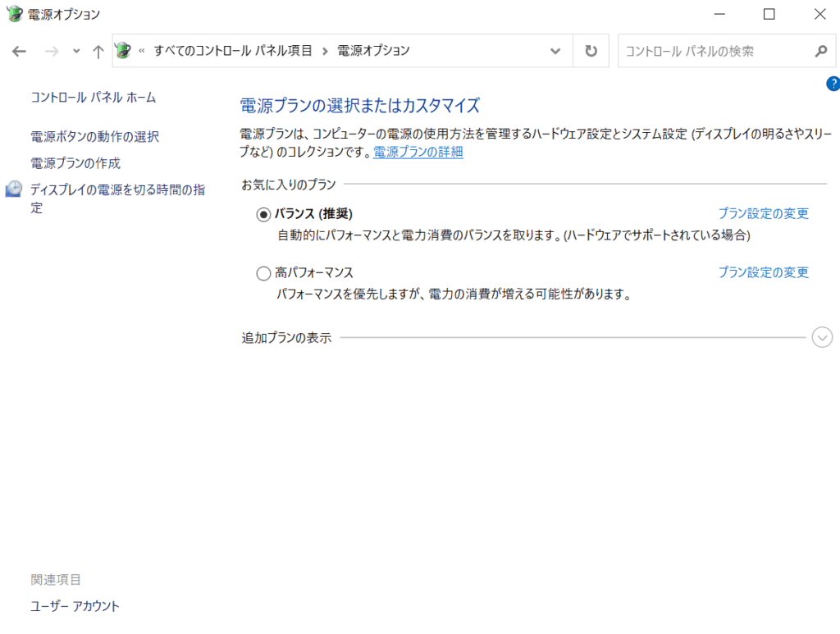Click the 電源オプション breadcrumb item

tap(373, 51)
